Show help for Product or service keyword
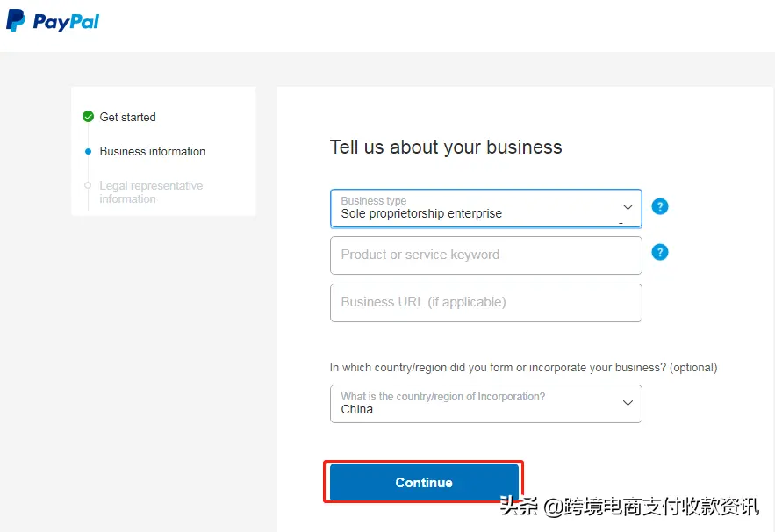 (660, 253)
